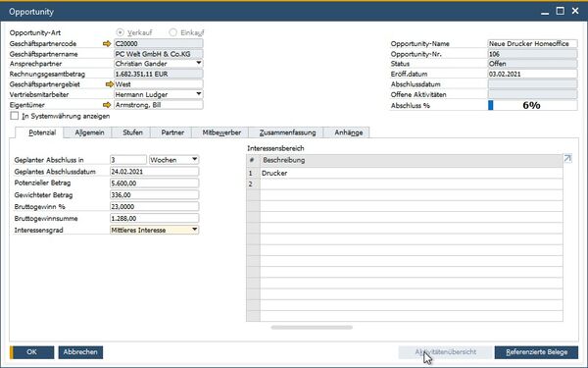The height and width of the screenshot is (368, 588).
Task: Click the Rechnungsgesamtbetrag field
Action: (x=158, y=74)
